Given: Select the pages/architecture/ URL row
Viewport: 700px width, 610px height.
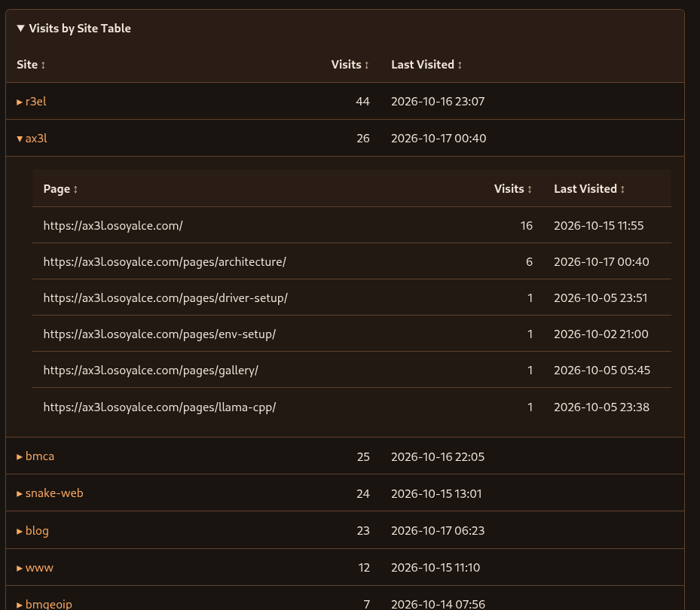Looking at the screenshot, I should point(352,261).
